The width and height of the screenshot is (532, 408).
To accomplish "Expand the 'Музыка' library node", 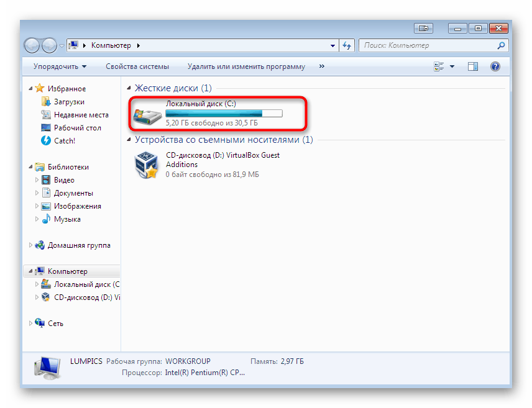I will point(37,219).
